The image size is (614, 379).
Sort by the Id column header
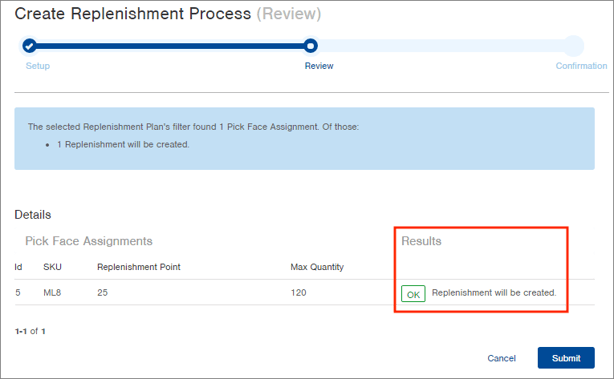[x=18, y=267]
